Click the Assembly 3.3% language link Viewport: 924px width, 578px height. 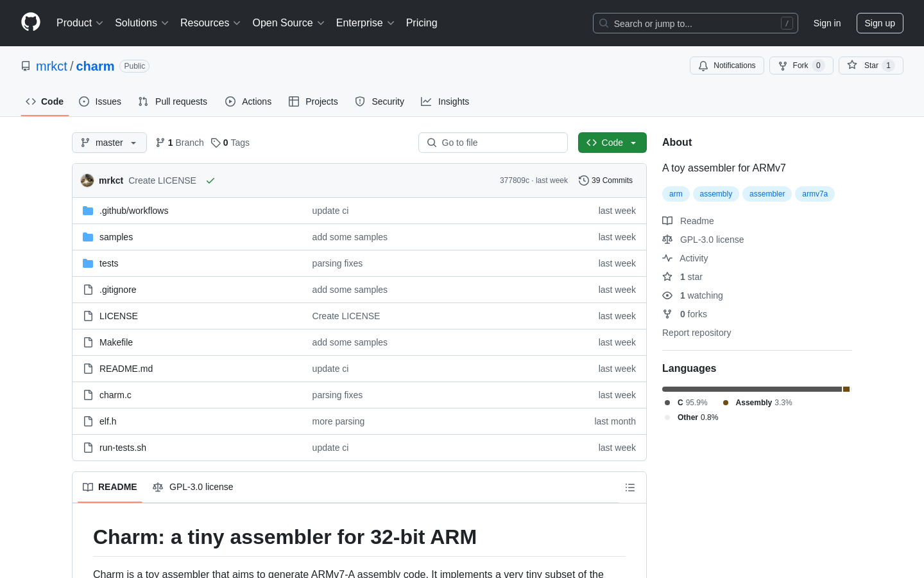point(757,403)
